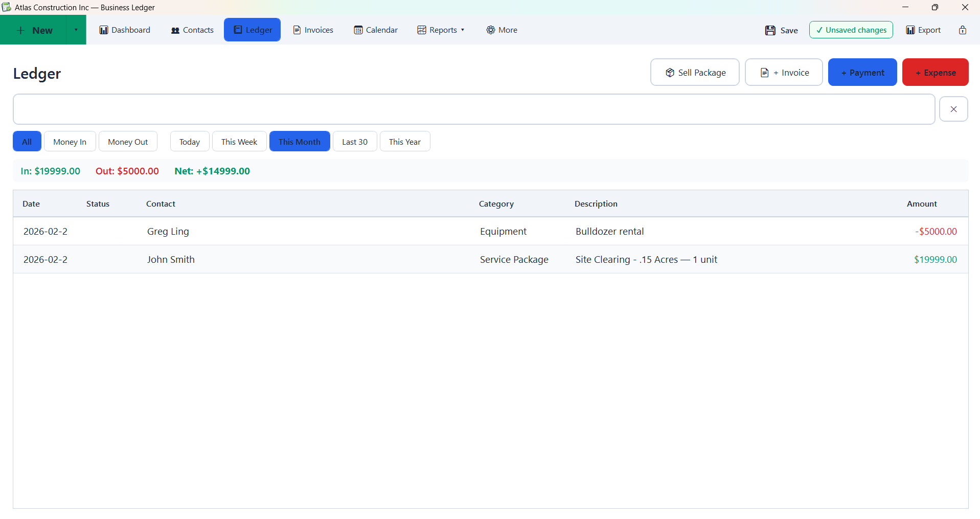Open the More settings menu
The width and height of the screenshot is (980, 519).
(502, 30)
